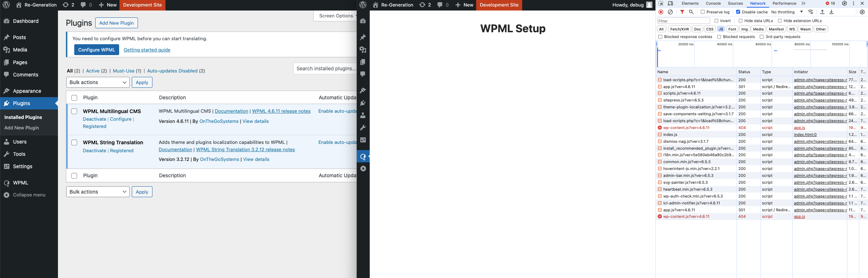Switch to Performance tab in DevTools

coord(784,3)
